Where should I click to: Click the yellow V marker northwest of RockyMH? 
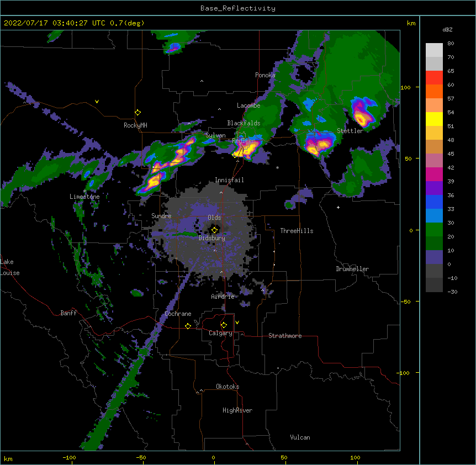[x=97, y=102]
